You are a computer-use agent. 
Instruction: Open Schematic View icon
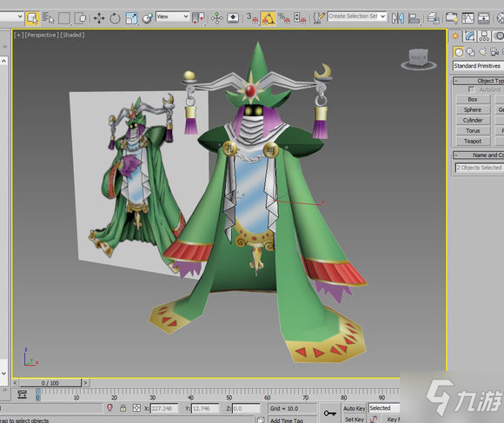pos(484,18)
